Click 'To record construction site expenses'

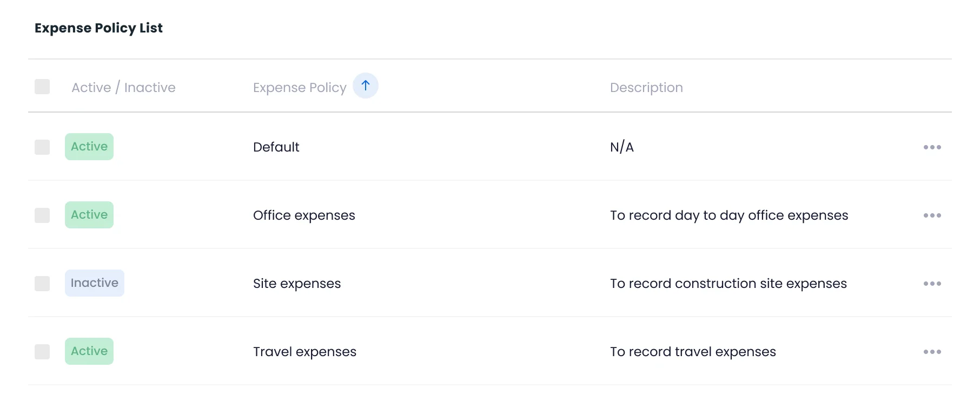(x=729, y=284)
